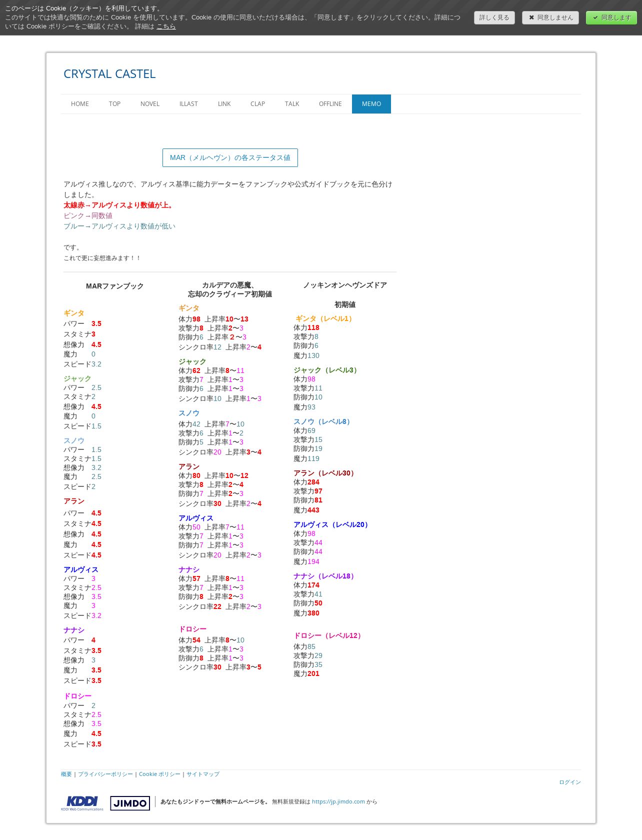Open the 概要 footer link
The height and width of the screenshot is (840, 642).
66,774
